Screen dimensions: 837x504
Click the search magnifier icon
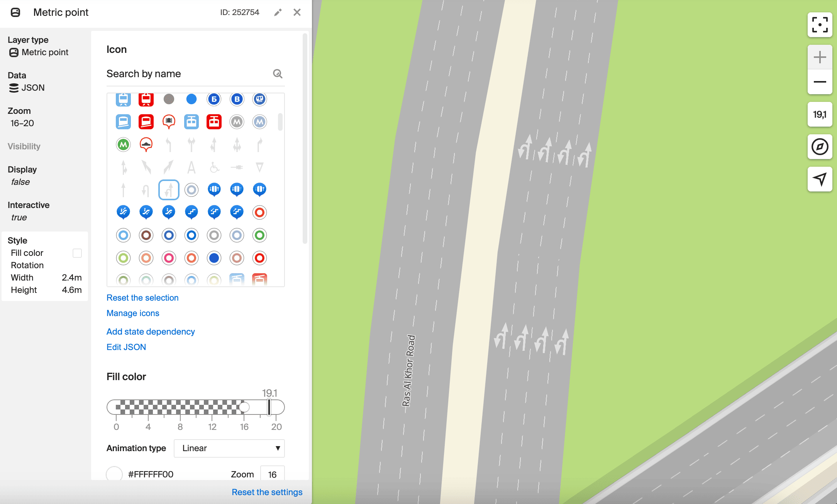(278, 74)
